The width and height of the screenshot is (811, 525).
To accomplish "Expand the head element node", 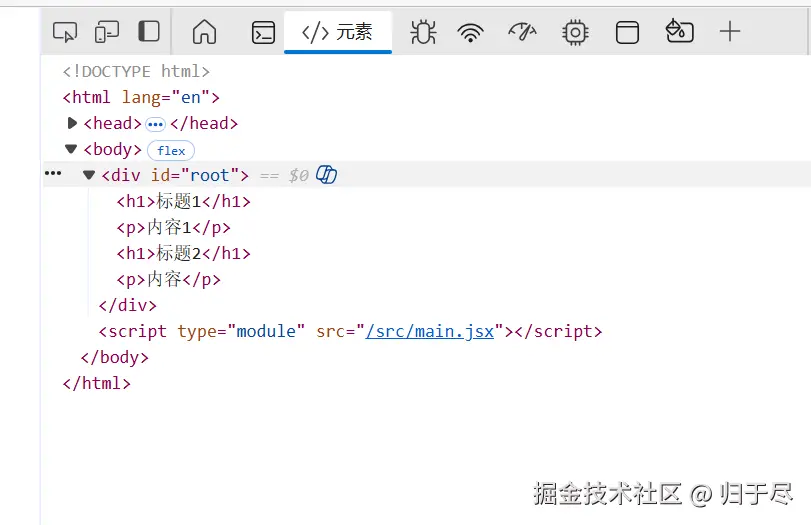I will (72, 123).
